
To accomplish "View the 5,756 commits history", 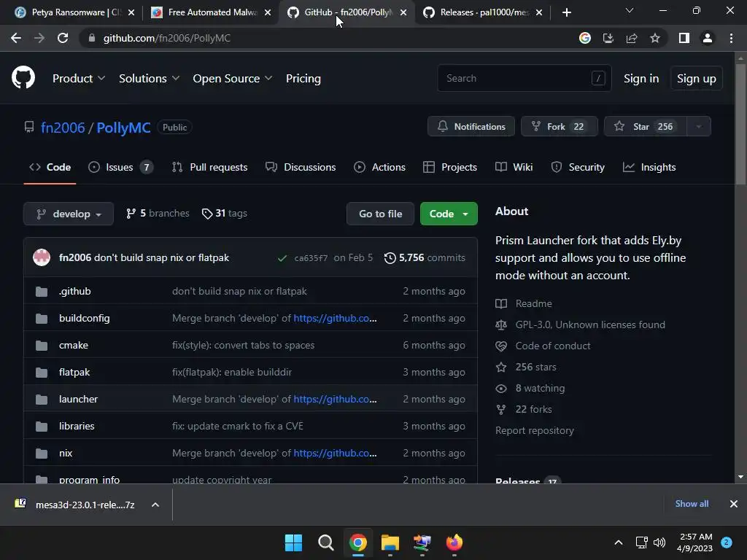I will (425, 257).
